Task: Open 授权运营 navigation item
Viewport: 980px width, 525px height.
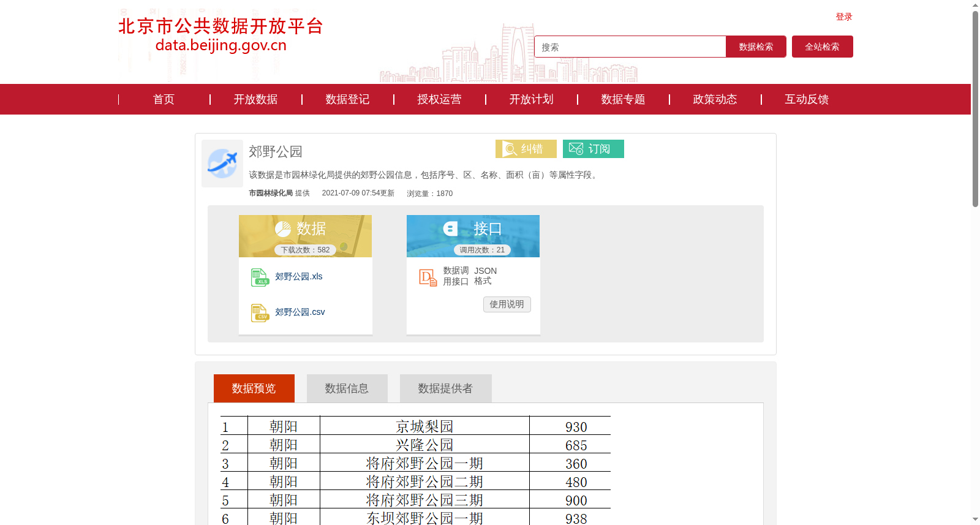Action: [x=439, y=99]
